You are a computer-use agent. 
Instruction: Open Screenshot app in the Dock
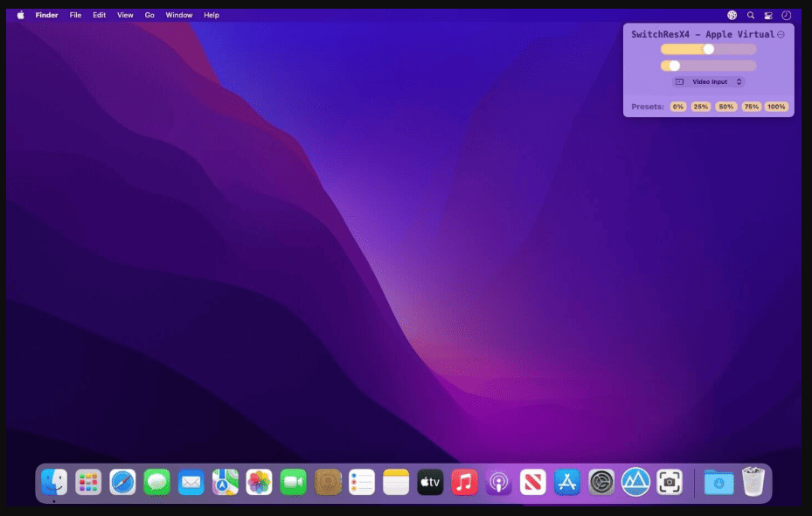[x=669, y=482]
